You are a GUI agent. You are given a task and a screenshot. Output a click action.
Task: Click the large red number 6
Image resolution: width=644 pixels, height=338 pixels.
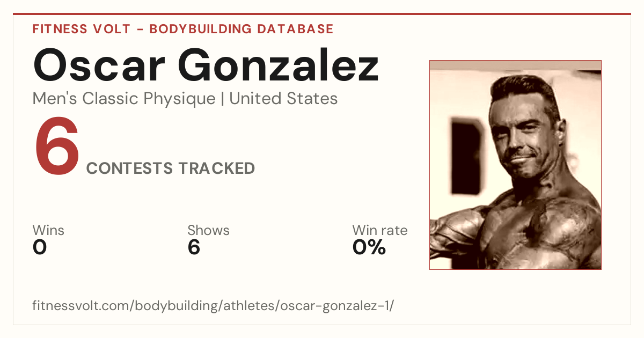pos(57,146)
